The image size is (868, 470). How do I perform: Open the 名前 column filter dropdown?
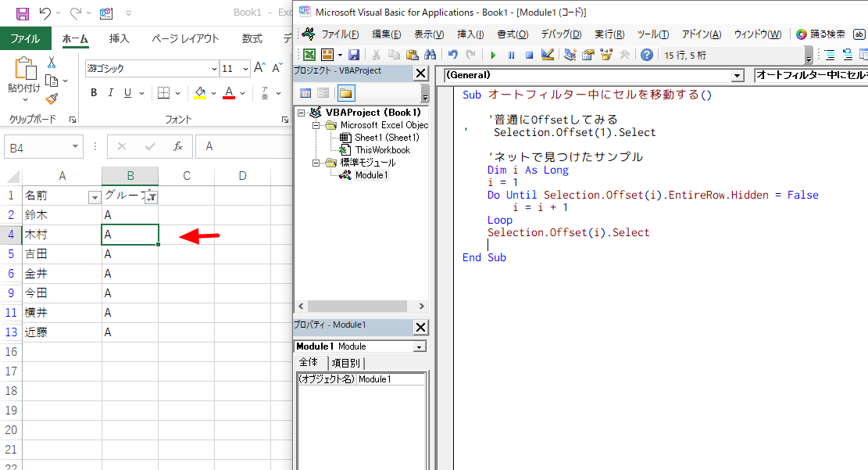[95, 197]
